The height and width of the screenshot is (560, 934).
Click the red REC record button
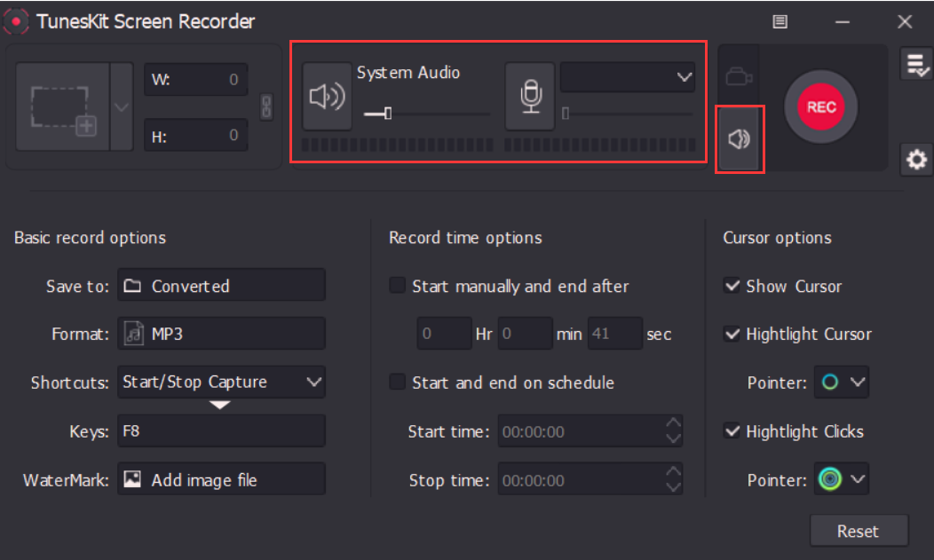point(821,107)
